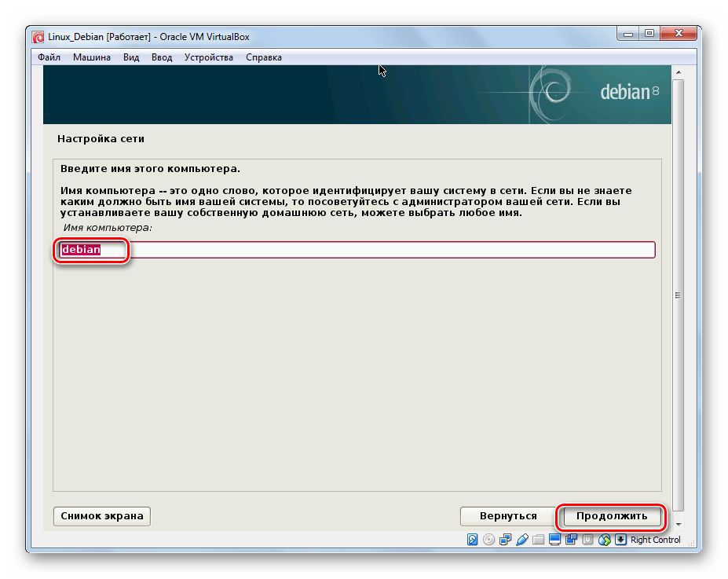Click the Снимок экрана button

(x=102, y=516)
